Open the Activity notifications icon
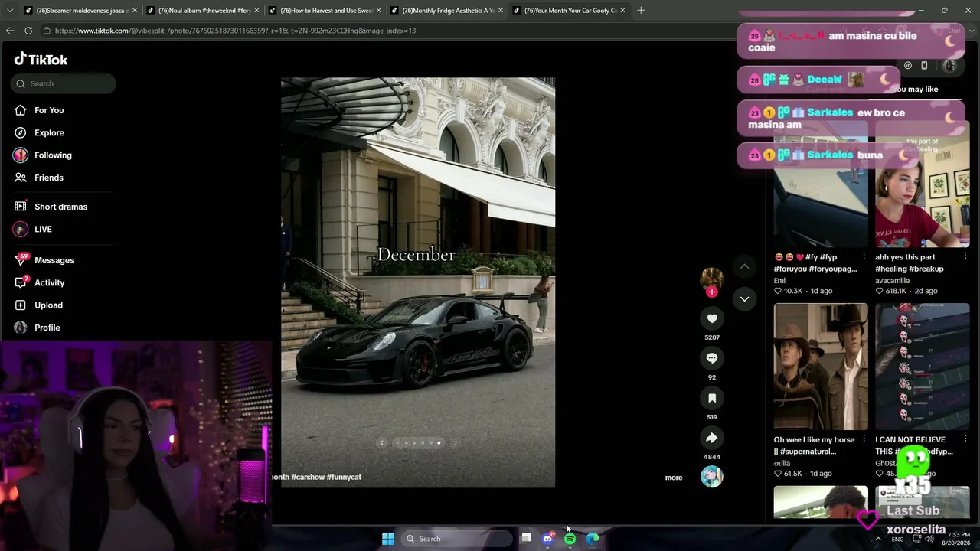The height and width of the screenshot is (551, 980). pyautogui.click(x=21, y=282)
